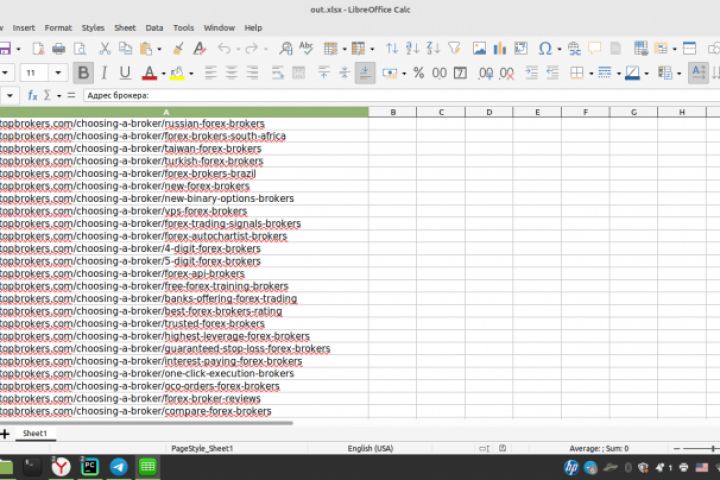Toggle Align Bottom button
Image resolution: width=720 pixels, height=480 pixels.
365,73
